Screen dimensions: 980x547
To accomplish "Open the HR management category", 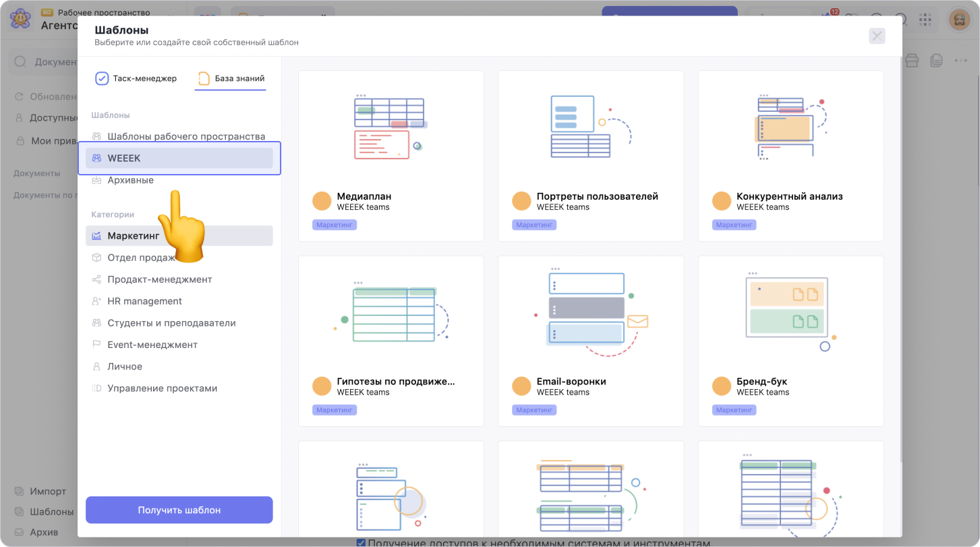I will [x=179, y=301].
